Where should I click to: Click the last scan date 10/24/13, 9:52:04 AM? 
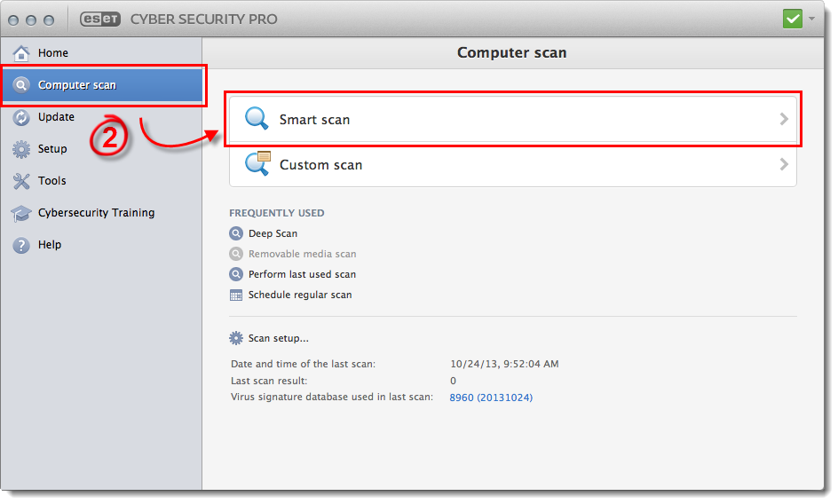pyautogui.click(x=504, y=364)
